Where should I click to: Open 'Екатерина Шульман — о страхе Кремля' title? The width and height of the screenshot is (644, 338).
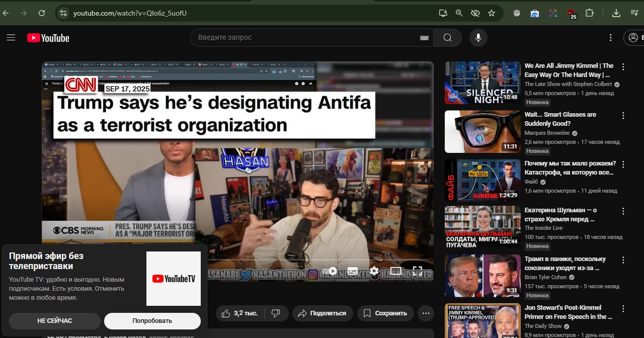pyautogui.click(x=560, y=214)
